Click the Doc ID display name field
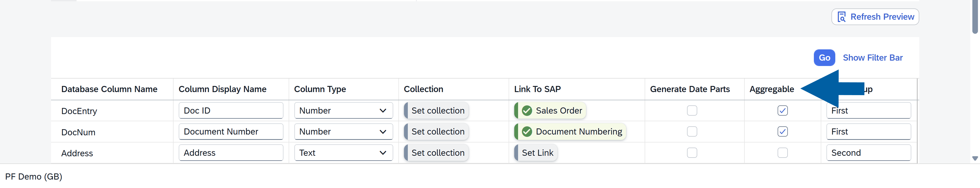This screenshot has width=980, height=188. click(x=230, y=110)
